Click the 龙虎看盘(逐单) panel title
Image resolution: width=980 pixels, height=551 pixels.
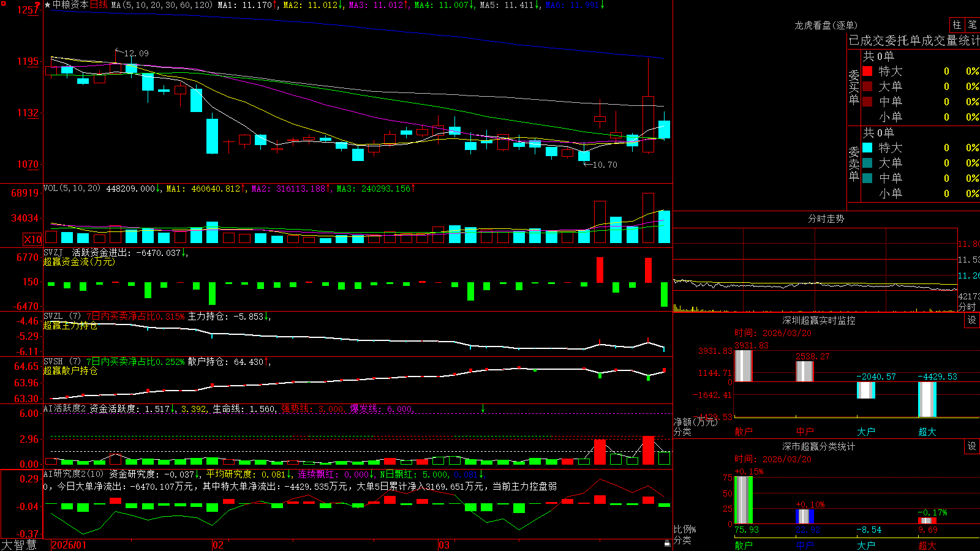click(826, 25)
